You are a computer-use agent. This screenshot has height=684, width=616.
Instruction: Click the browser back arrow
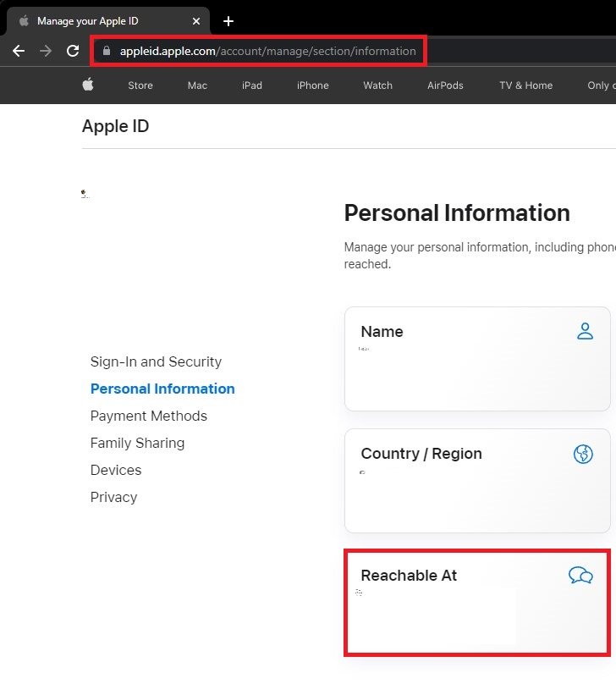pos(19,51)
